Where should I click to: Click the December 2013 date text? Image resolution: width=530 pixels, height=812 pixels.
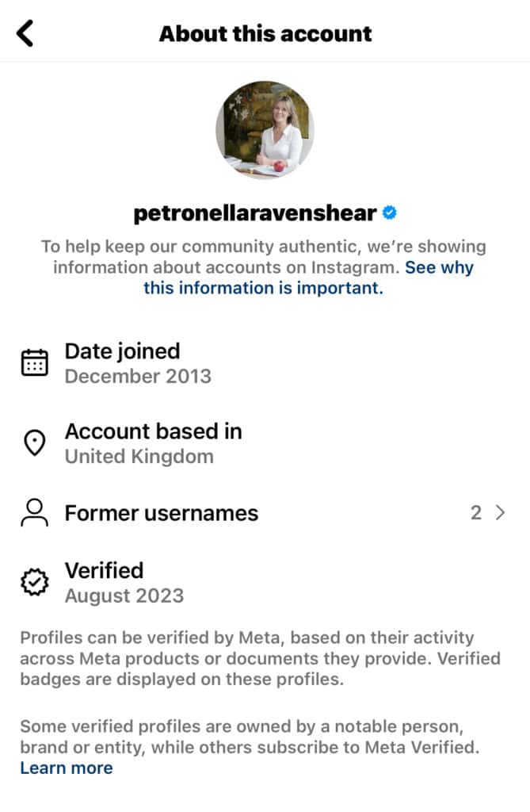pos(138,376)
